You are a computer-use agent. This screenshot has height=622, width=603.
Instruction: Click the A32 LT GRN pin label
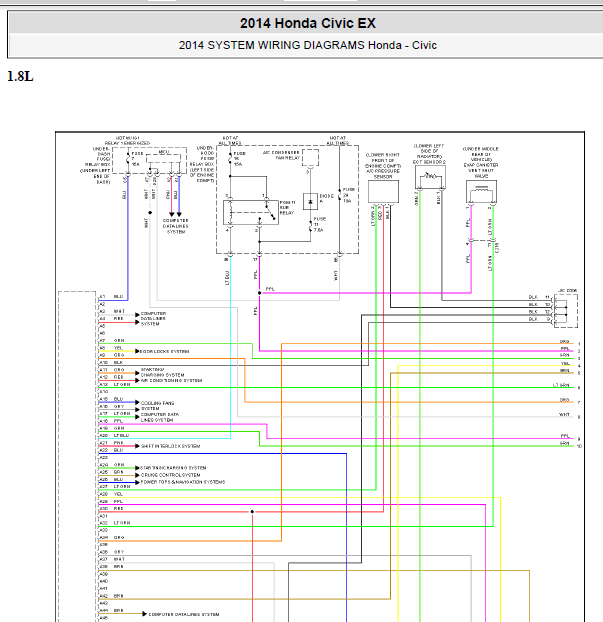point(115,523)
